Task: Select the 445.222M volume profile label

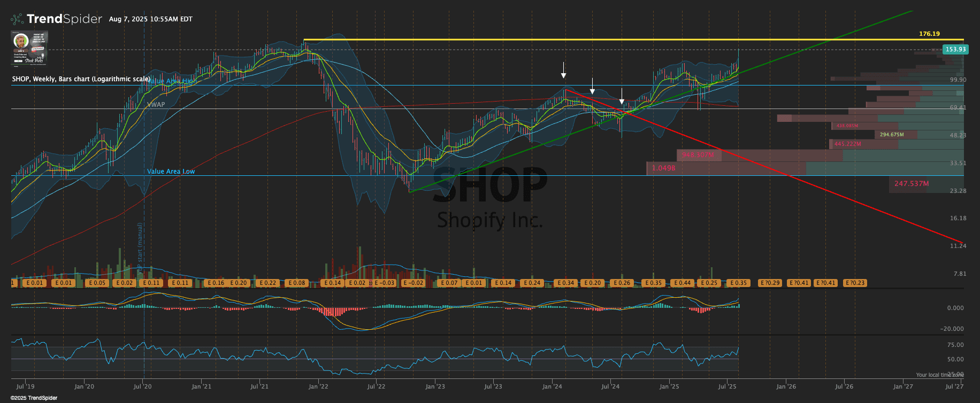Action: (x=848, y=144)
